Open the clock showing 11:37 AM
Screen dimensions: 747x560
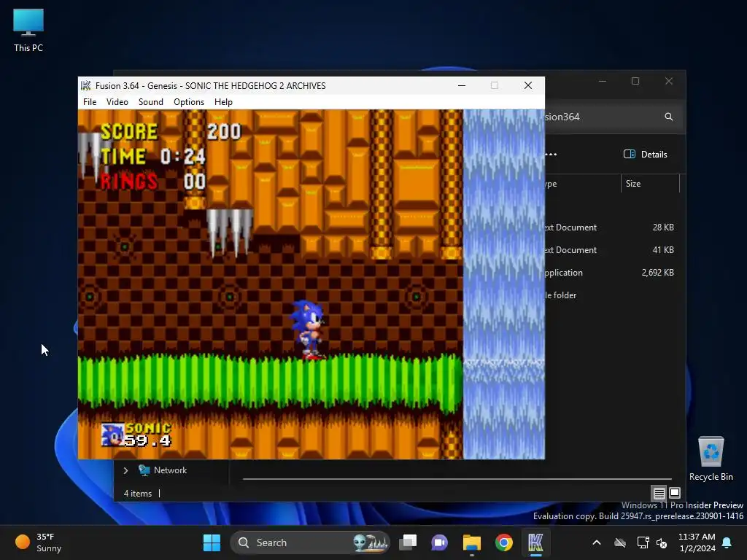(697, 542)
